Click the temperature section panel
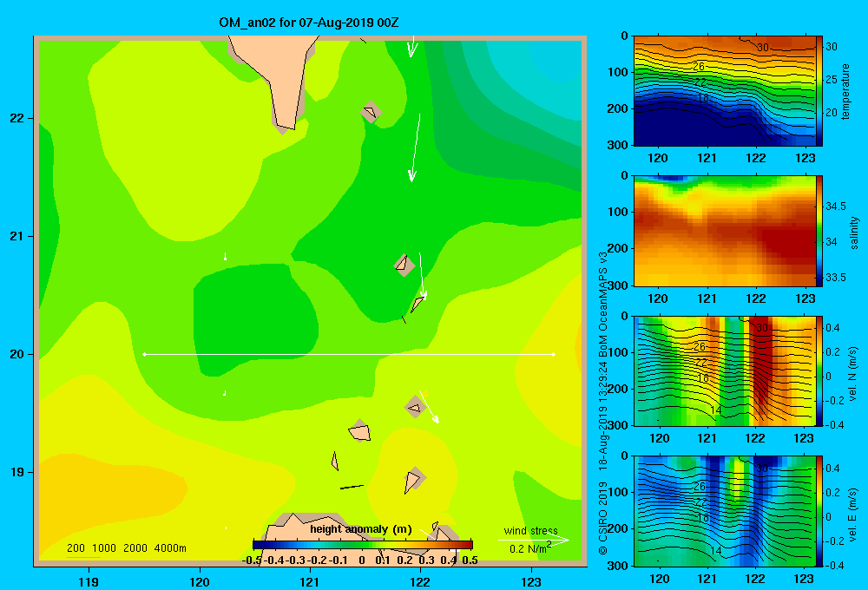Viewport: 868px width, 590px height. click(724, 91)
